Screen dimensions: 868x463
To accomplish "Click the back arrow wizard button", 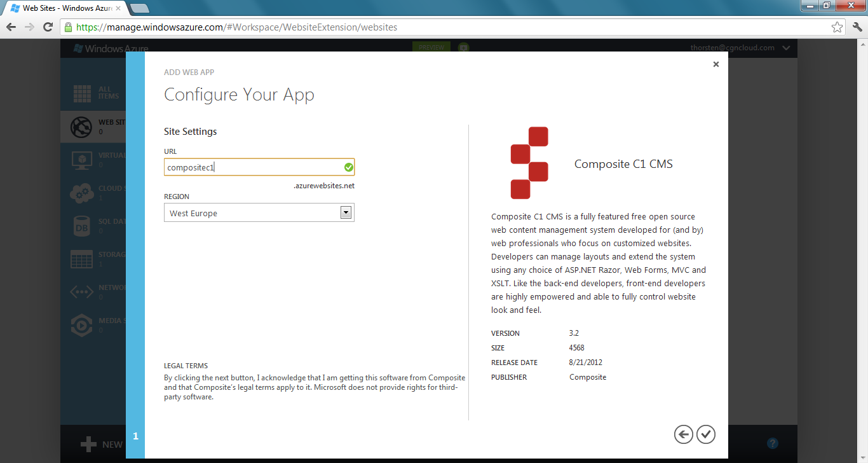I will (683, 434).
